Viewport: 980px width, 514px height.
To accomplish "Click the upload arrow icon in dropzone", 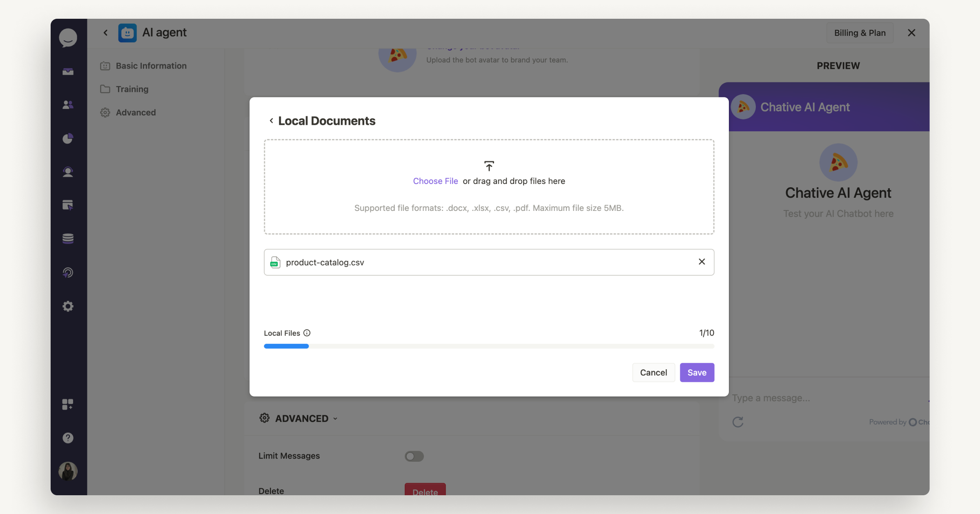I will coord(489,166).
